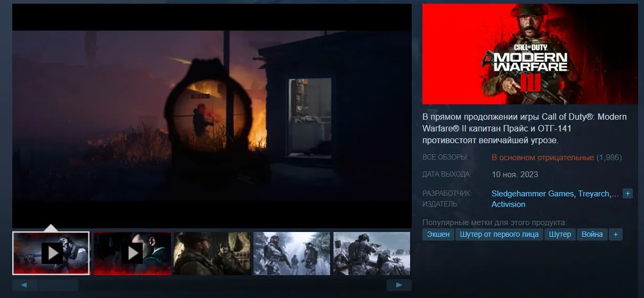This screenshot has width=644, height=298.
Task: Open the 'В основном отрицательные' reviews summary
Action: (x=543, y=158)
